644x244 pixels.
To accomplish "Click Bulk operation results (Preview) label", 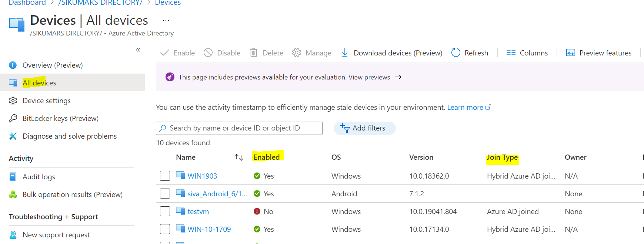I will (73, 194).
